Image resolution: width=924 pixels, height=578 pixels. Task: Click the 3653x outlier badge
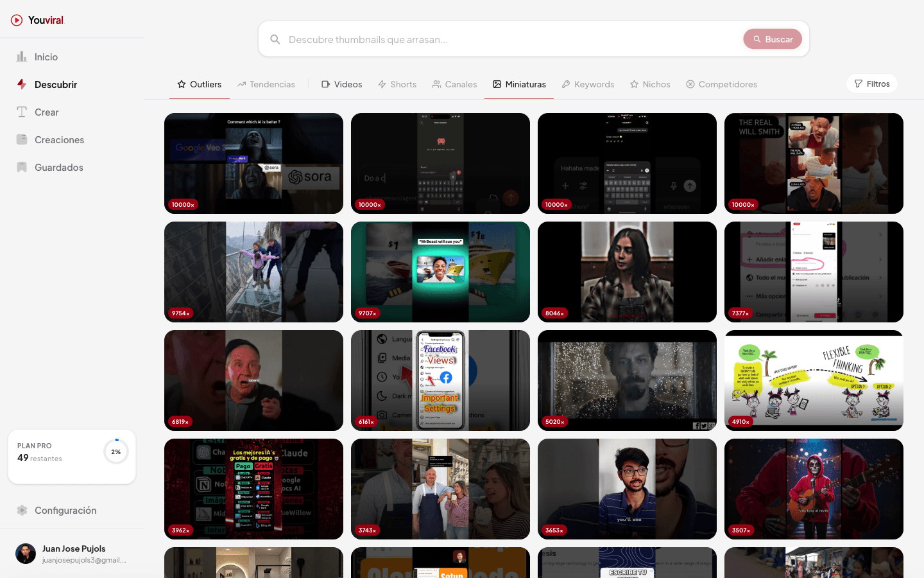coord(554,530)
